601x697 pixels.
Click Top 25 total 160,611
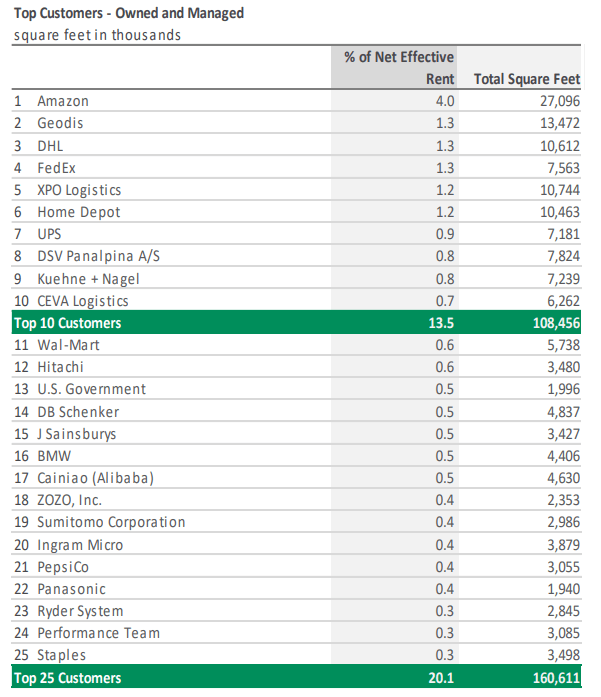pos(557,678)
